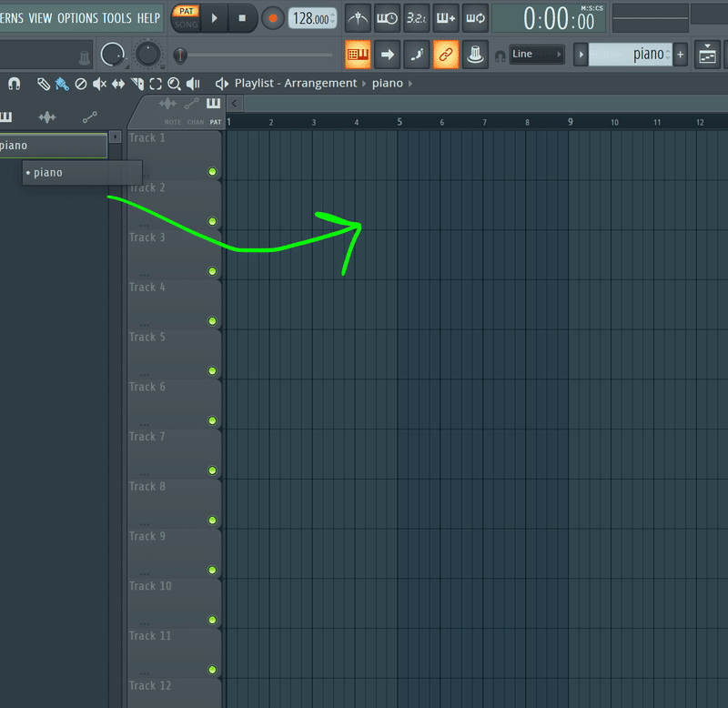The image size is (728, 708).
Task: Click the Track 5 header label
Action: [147, 337]
